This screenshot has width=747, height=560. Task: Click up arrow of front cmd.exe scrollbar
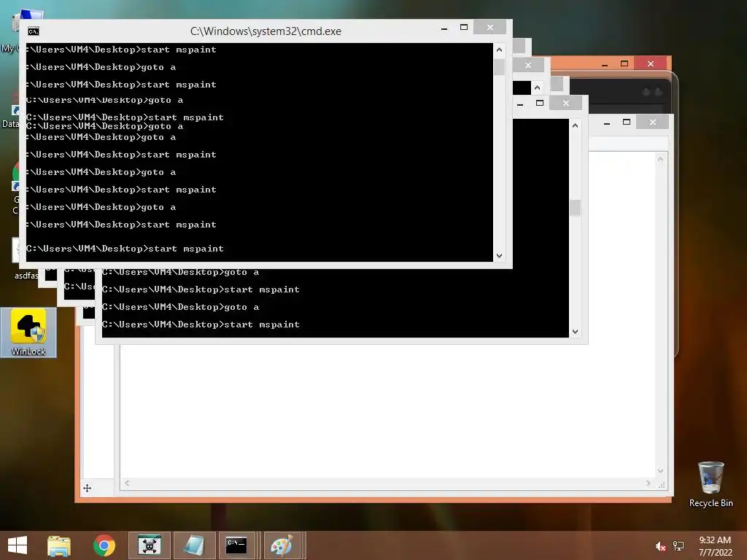pyautogui.click(x=499, y=50)
